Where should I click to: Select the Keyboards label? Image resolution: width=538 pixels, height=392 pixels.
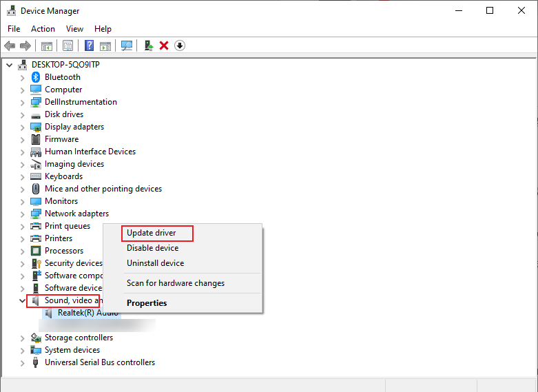tap(64, 176)
